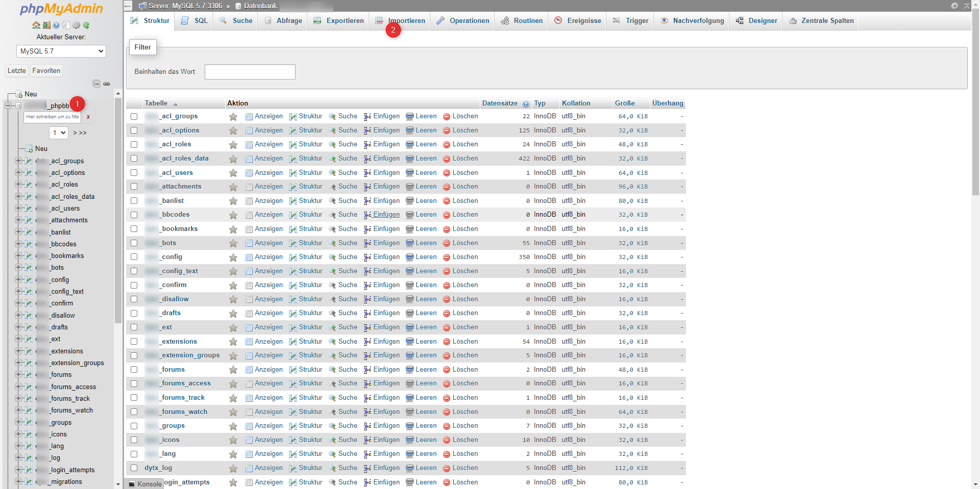Click the logout door icon
The height and width of the screenshot is (489, 980).
(x=46, y=25)
